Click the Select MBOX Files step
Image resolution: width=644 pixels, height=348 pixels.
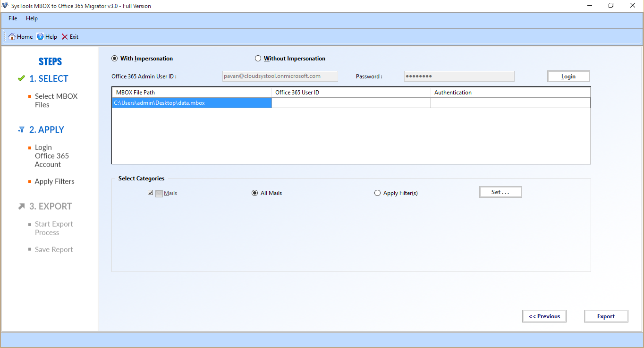pos(56,101)
